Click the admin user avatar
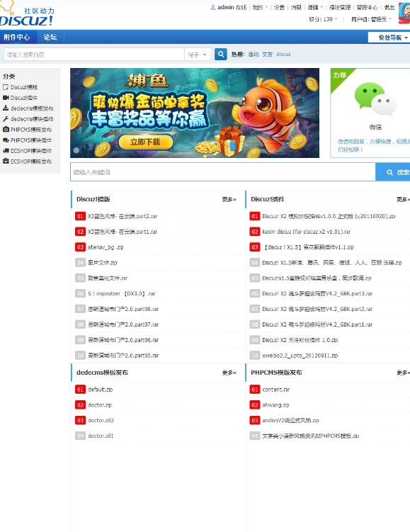 click(404, 13)
